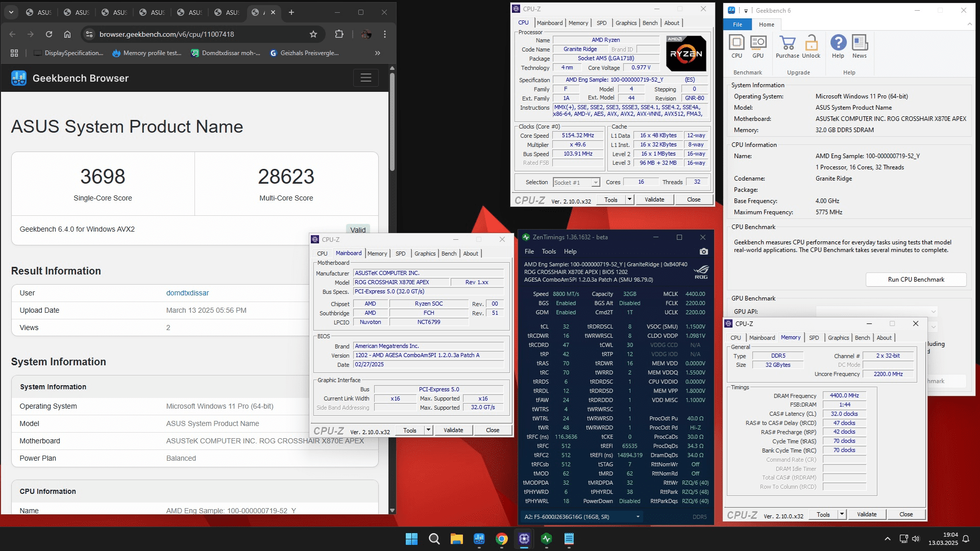Image resolution: width=980 pixels, height=551 pixels.
Task: Open the Geizhals Preisvergleich bookmark
Action: pos(304,53)
